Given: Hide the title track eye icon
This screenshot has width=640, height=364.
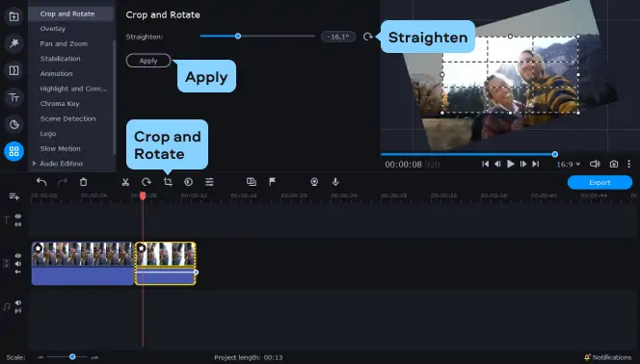Looking at the screenshot, I should click(18, 217).
